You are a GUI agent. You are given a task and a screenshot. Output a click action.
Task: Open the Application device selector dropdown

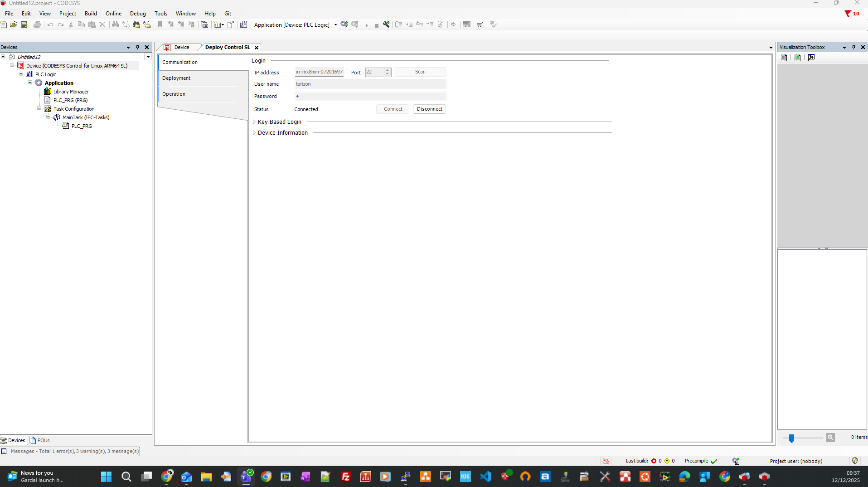[335, 25]
